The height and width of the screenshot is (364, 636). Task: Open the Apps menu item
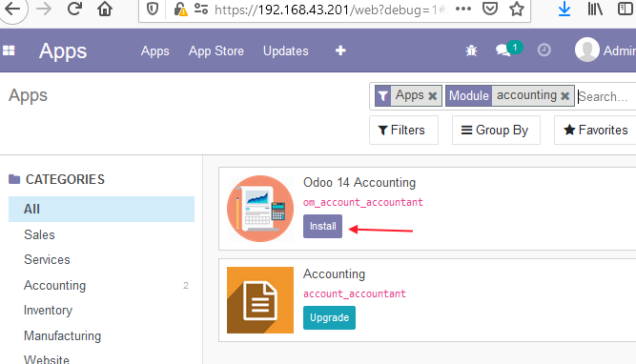[x=154, y=51]
